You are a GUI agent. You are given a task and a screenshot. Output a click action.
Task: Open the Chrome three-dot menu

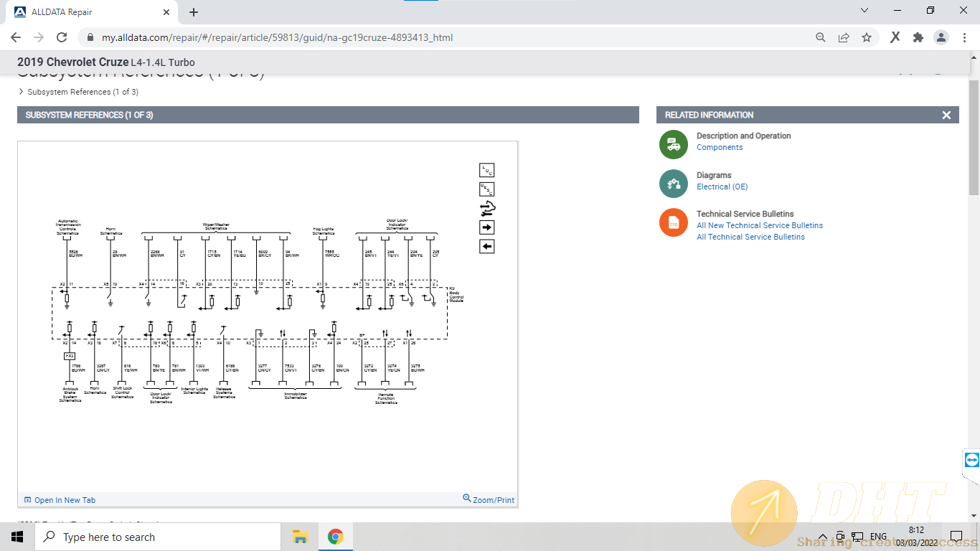click(963, 37)
